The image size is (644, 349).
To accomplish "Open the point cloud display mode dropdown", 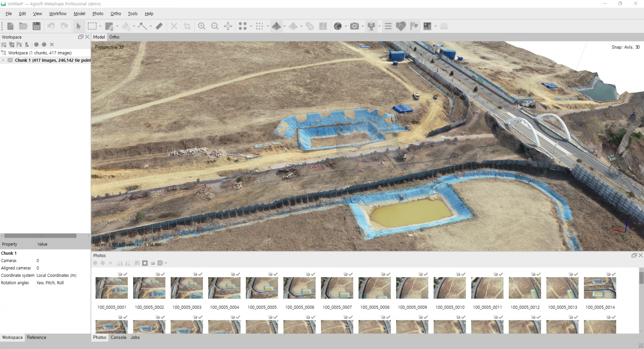I will pos(251,26).
